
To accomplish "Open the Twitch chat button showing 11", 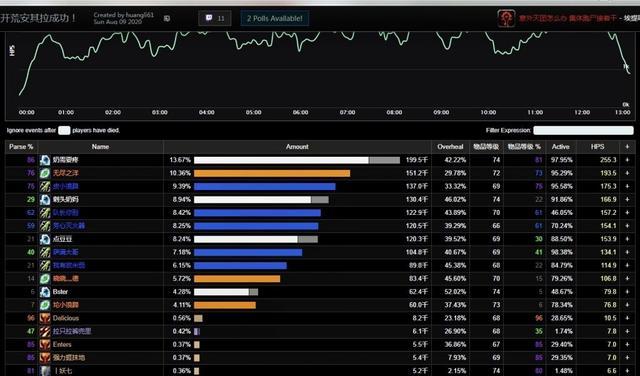I will coord(215,18).
